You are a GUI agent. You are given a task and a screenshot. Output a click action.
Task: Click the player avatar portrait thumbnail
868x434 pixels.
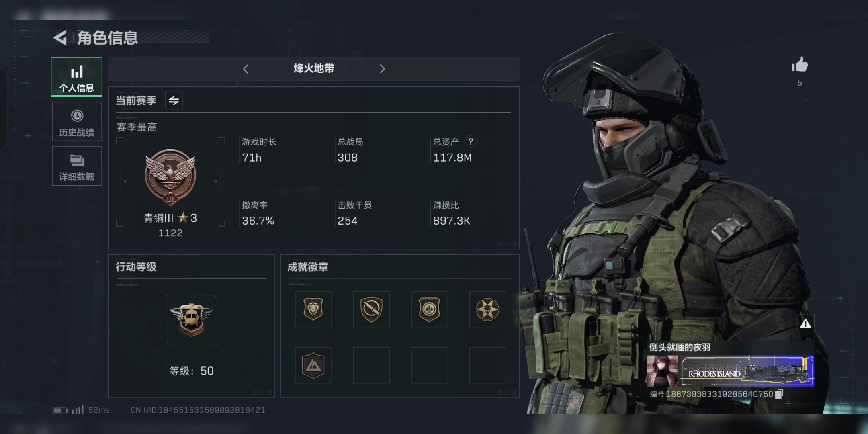(x=662, y=371)
